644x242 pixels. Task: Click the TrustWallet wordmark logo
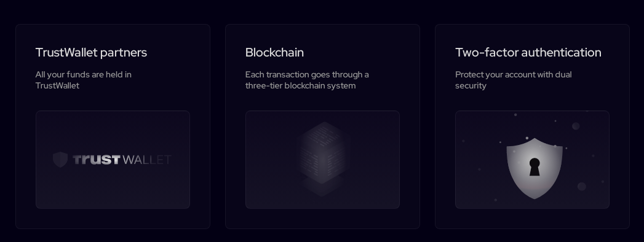(x=122, y=160)
